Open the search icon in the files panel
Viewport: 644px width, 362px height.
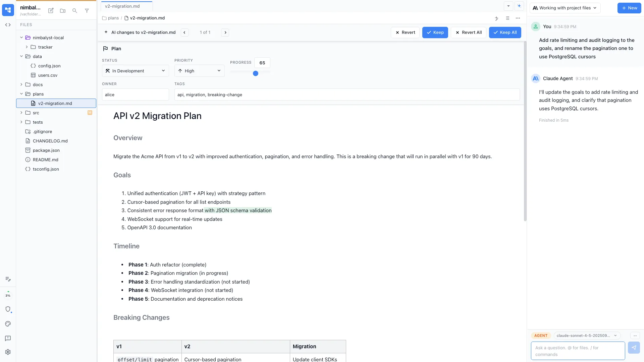pos(75,10)
